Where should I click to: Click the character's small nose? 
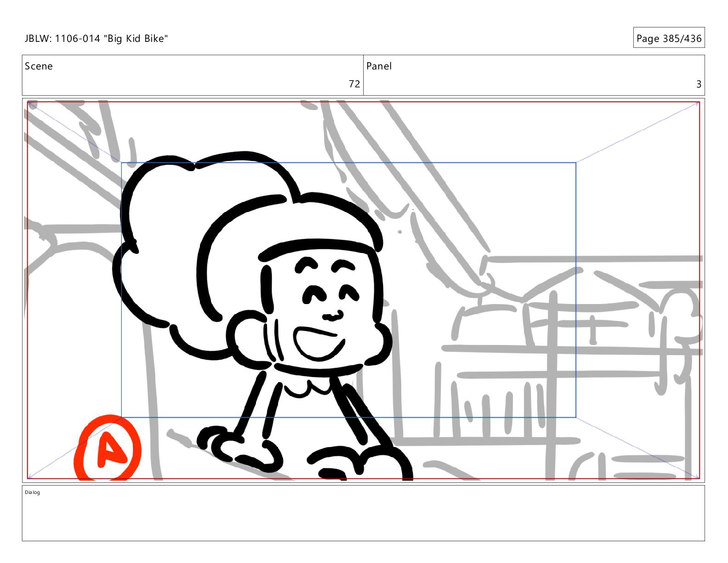(332, 316)
